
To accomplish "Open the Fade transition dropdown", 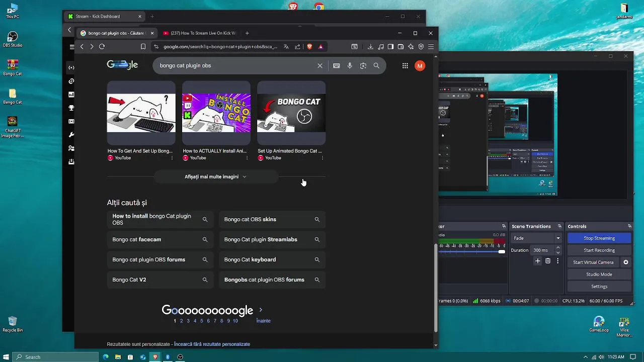I will click(536, 238).
